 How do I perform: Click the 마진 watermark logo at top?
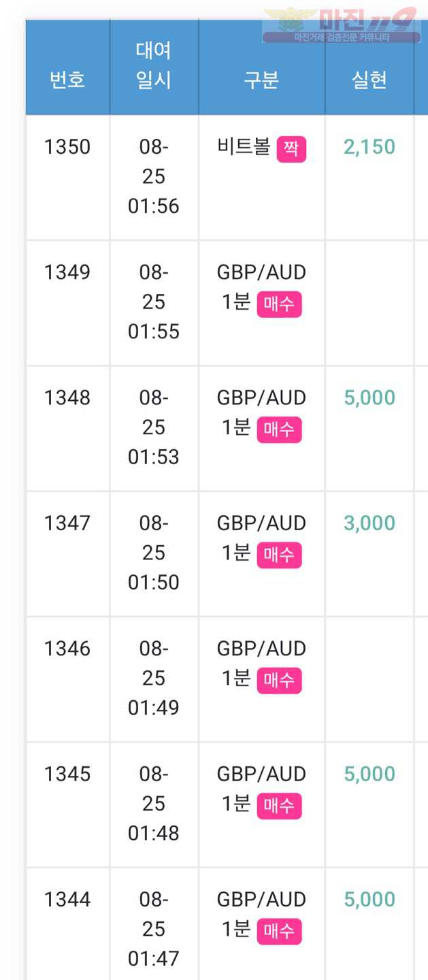[x=341, y=26]
